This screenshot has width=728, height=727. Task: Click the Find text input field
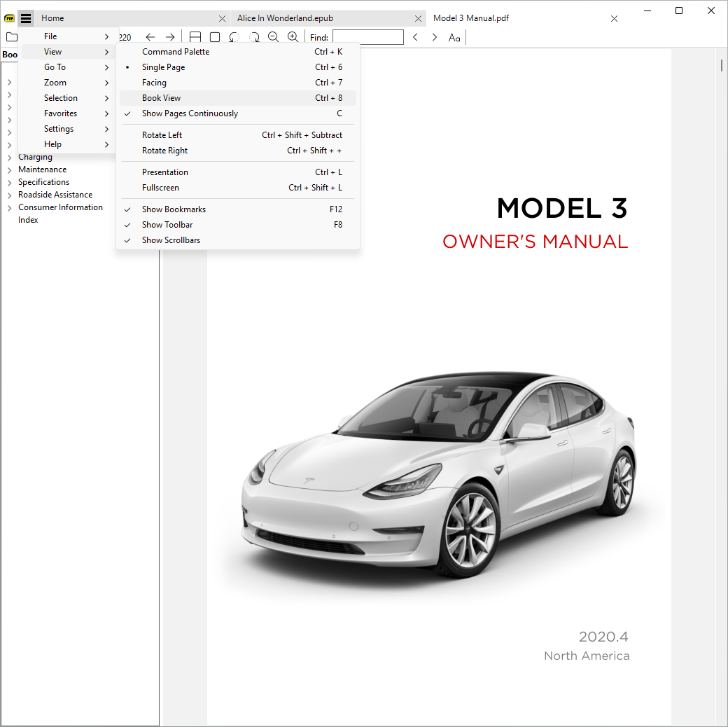[368, 37]
